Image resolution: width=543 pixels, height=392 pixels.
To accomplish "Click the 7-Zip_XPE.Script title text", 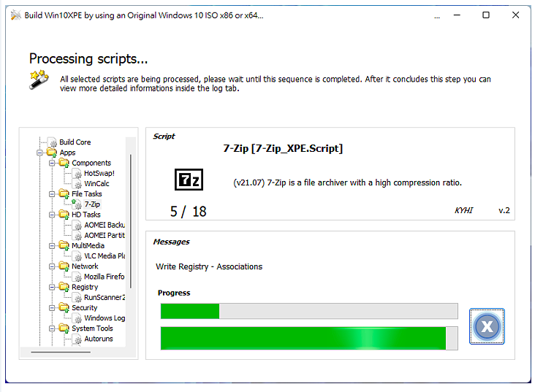I will [283, 148].
